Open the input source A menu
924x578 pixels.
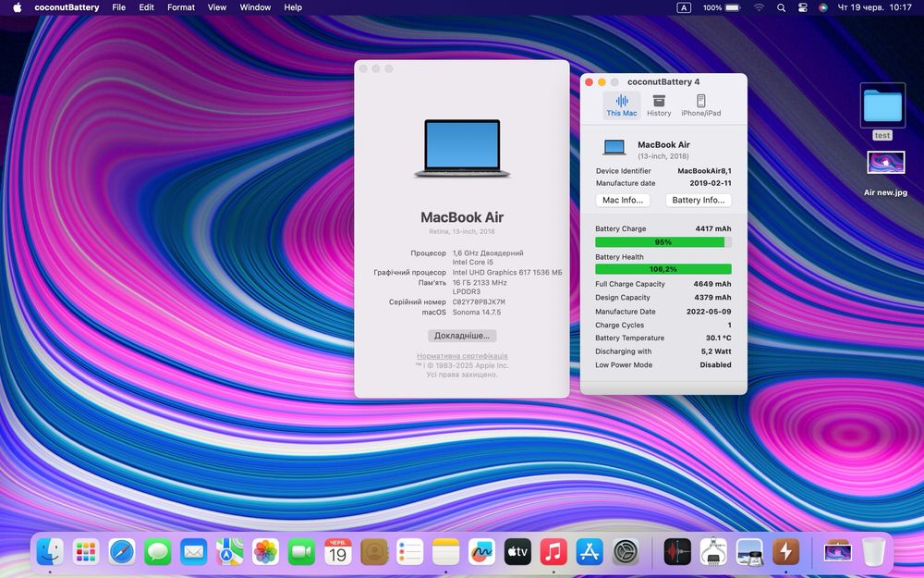pos(684,7)
